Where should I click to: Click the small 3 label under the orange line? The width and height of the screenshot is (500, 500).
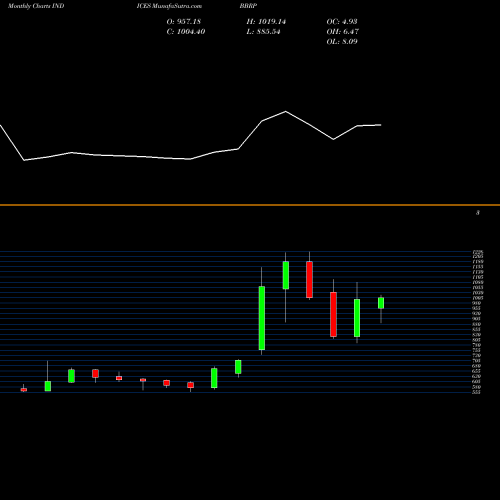pos(478,212)
